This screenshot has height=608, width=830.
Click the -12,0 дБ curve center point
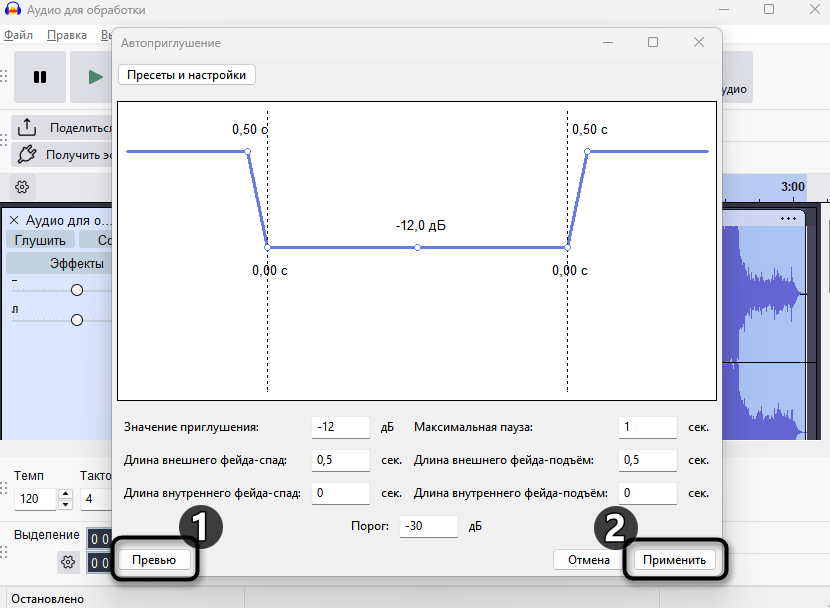(418, 248)
